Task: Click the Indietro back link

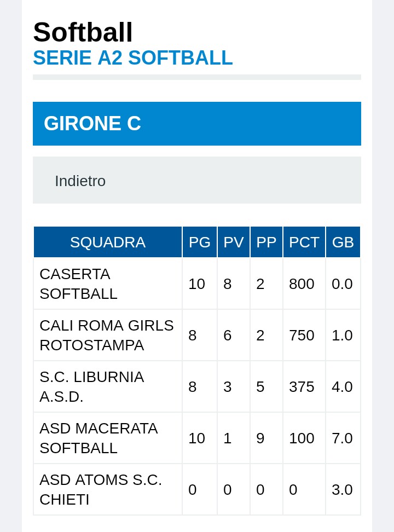Action: 80,181
